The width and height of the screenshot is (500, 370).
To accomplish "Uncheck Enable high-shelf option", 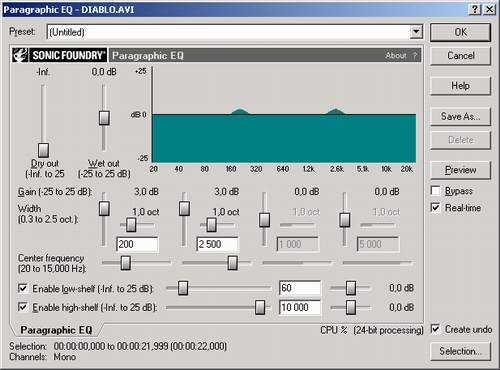I will [x=23, y=307].
